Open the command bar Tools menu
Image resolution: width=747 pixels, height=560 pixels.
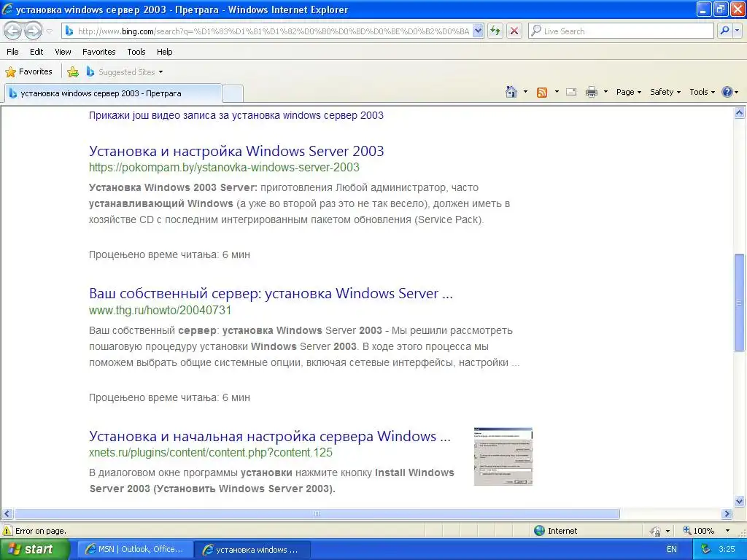click(x=703, y=92)
